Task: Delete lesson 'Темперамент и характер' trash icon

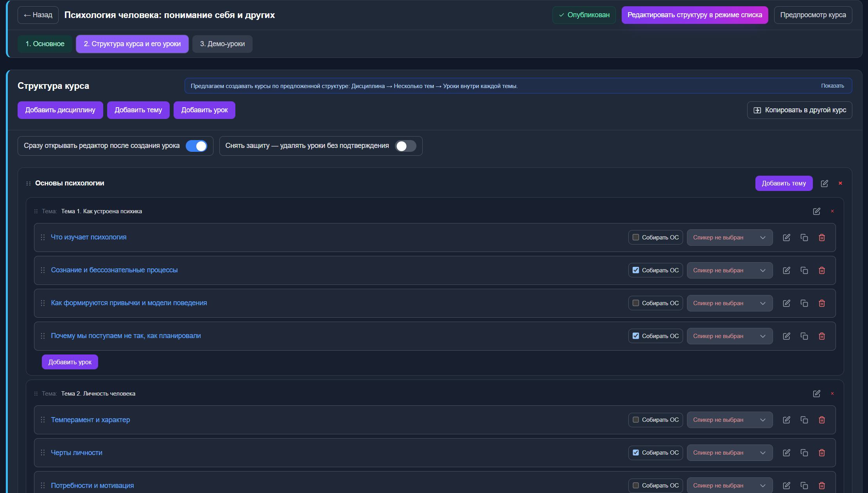Action: 822,420
